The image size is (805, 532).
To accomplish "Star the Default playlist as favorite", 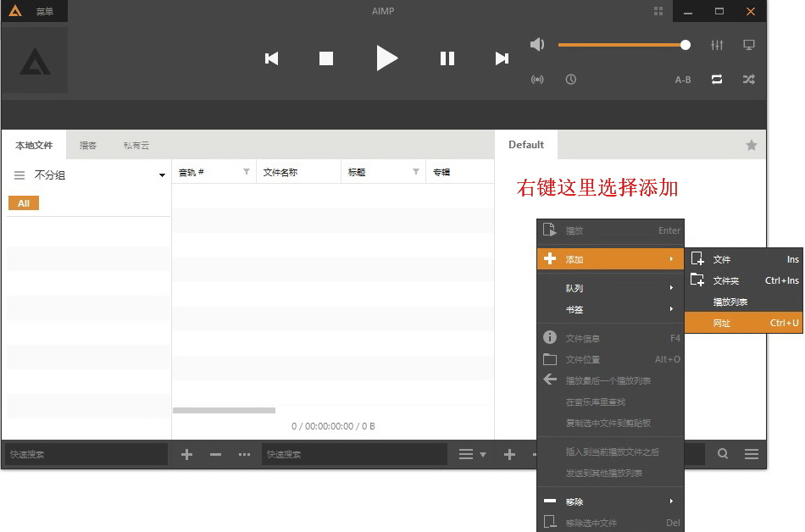I will click(751, 145).
